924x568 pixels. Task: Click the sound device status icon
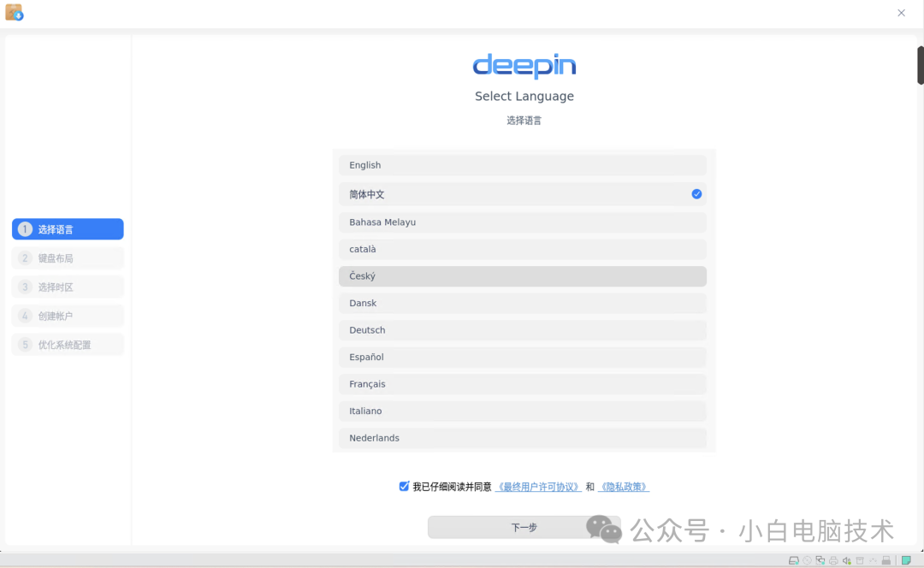click(847, 560)
